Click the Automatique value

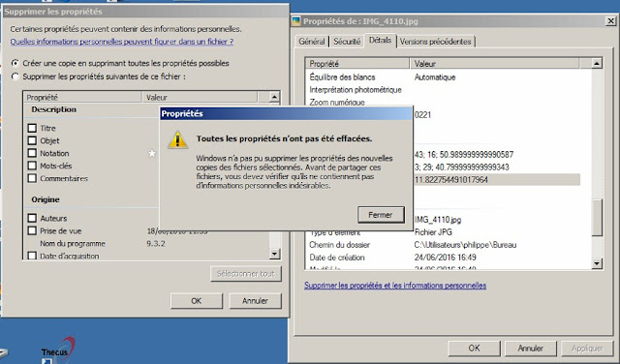click(435, 77)
